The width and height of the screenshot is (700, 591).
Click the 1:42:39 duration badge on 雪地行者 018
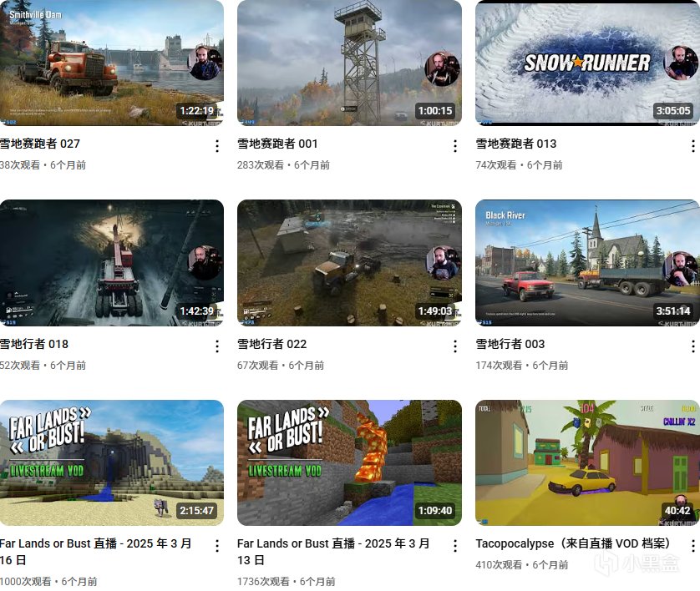click(x=196, y=311)
